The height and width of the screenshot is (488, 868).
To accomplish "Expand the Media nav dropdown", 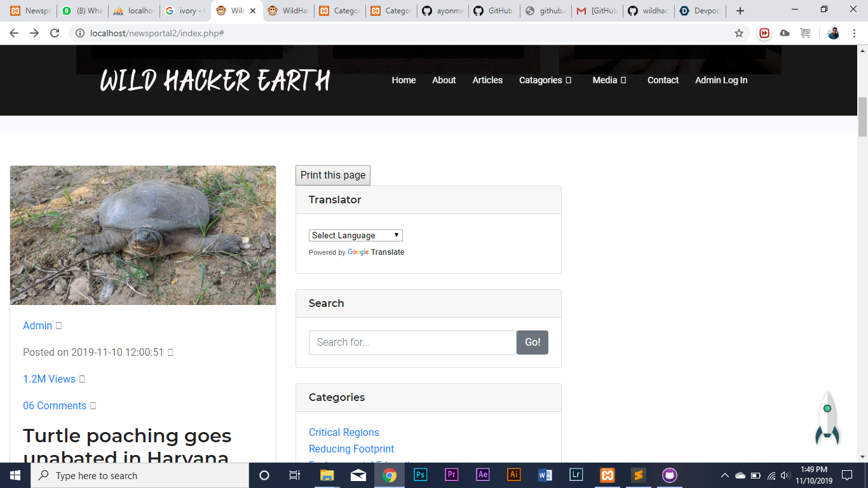I will tap(609, 80).
